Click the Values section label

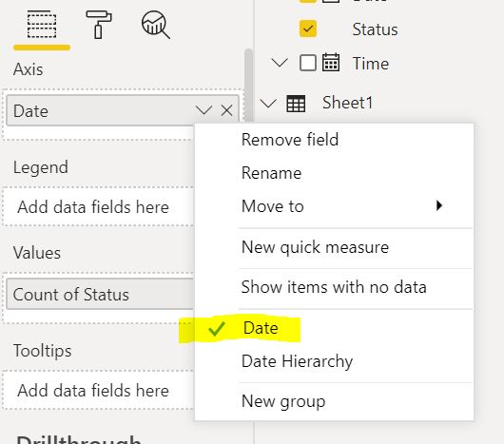37,253
